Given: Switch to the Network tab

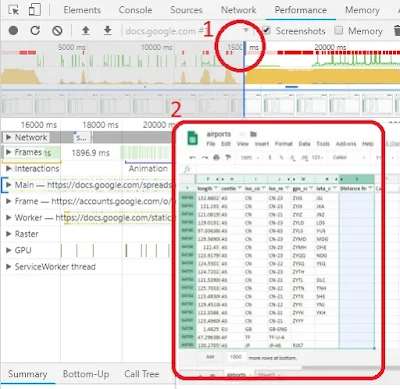Looking at the screenshot, I should point(239,10).
